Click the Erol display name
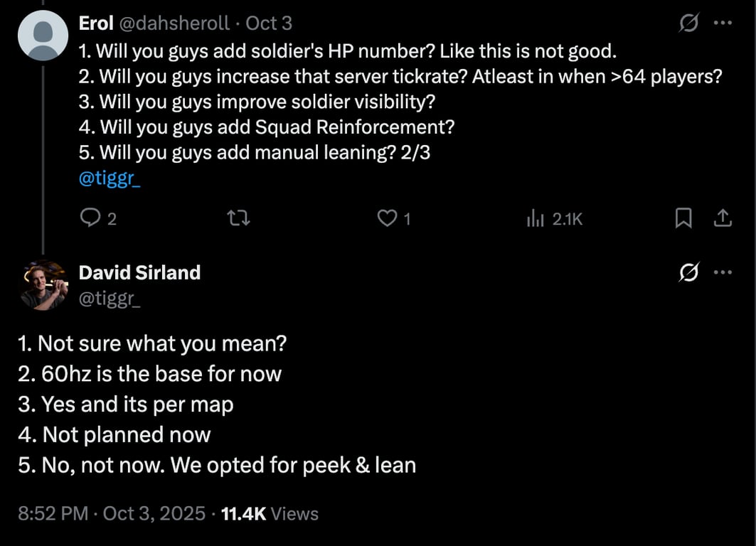 96,23
